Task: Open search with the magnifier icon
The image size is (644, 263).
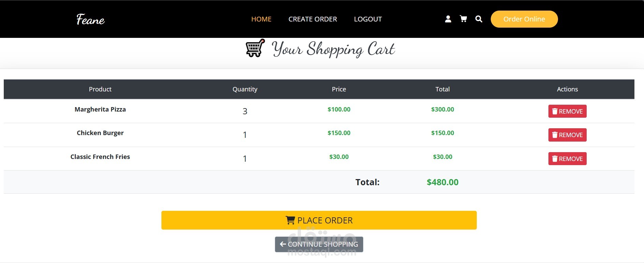Action: coord(479,19)
